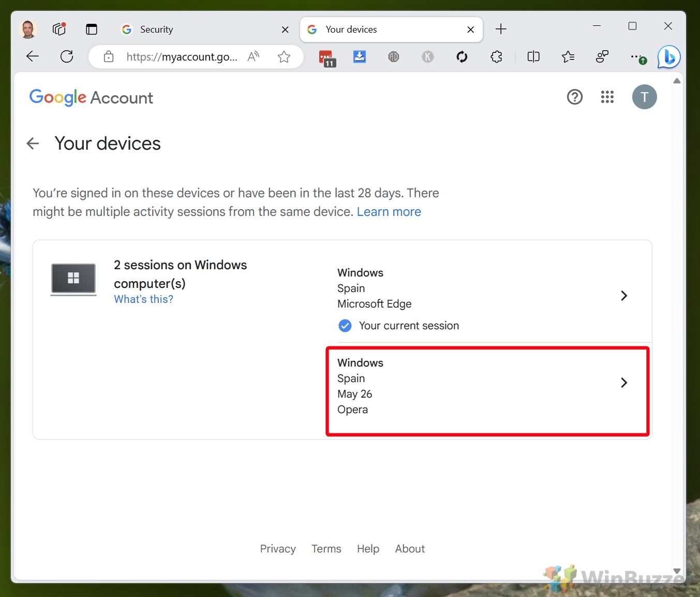Click the What's this? link
Image resolution: width=700 pixels, height=597 pixels.
144,299
